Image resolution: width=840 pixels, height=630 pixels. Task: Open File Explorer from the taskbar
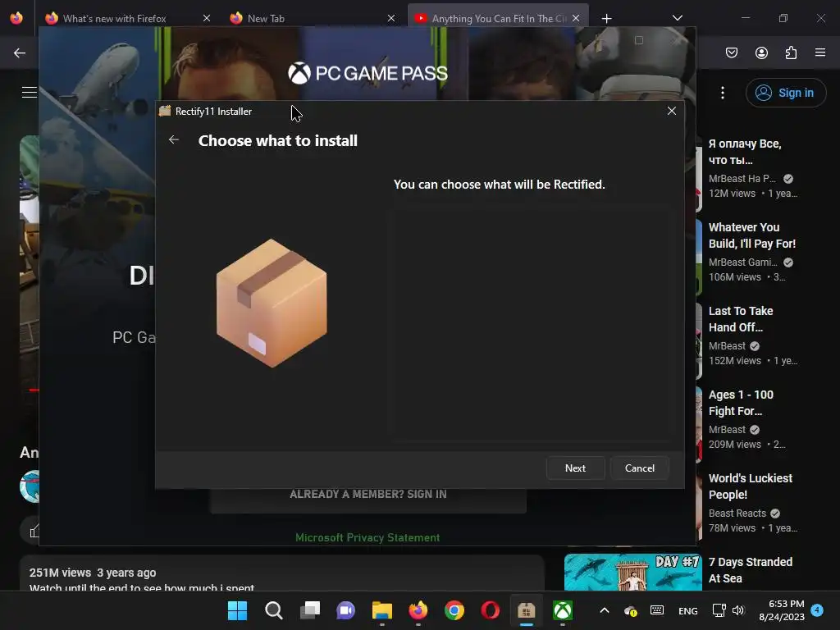tap(382, 610)
